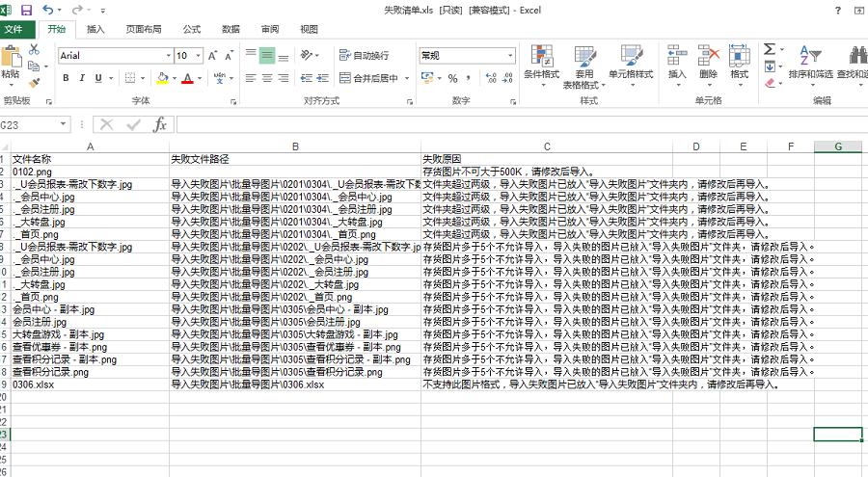868x477 pixels.
Task: Toggle Underline formatting
Action: pos(98,78)
